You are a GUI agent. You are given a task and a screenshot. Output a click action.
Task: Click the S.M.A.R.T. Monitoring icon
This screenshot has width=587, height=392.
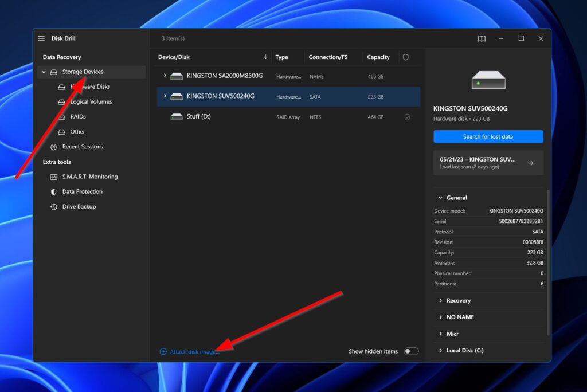coord(54,177)
